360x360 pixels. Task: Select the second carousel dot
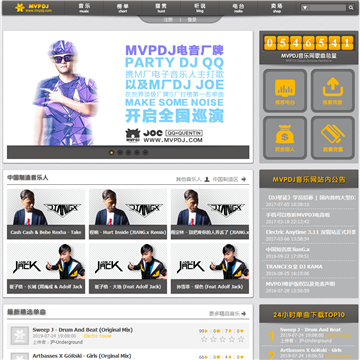tap(120, 152)
